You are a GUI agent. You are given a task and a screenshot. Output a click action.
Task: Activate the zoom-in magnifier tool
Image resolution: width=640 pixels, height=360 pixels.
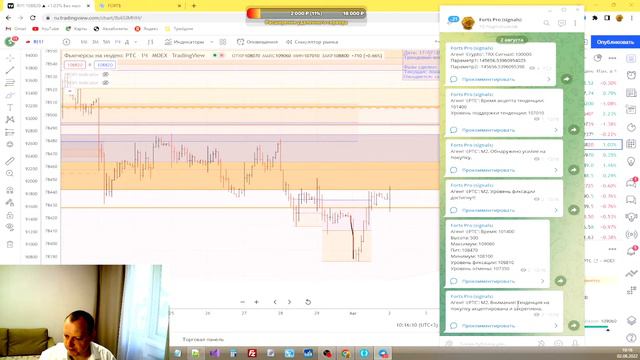pyautogui.click(x=10, y=173)
